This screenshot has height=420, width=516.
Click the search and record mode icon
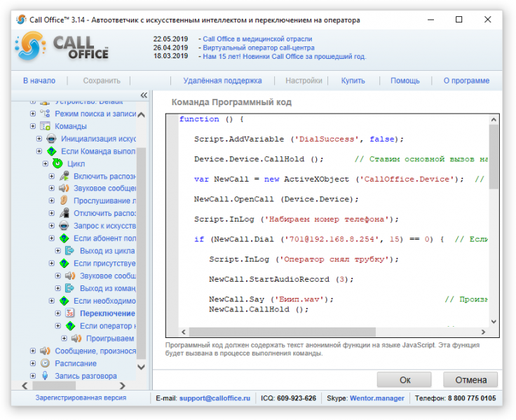click(45, 114)
